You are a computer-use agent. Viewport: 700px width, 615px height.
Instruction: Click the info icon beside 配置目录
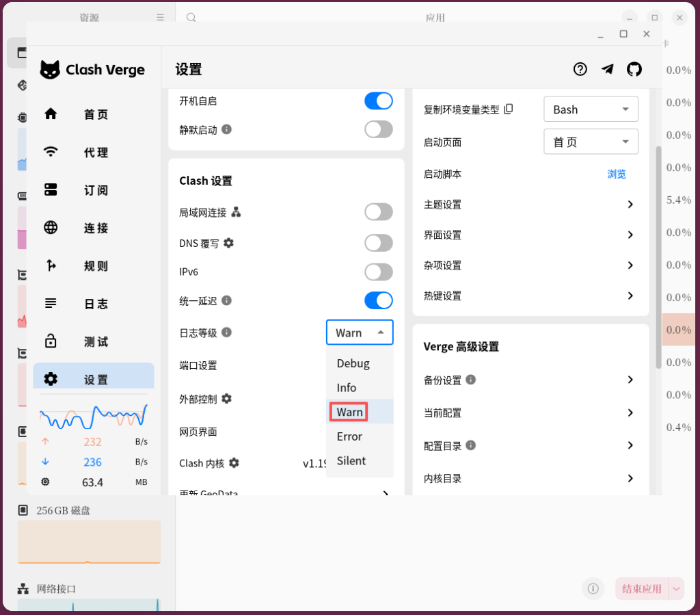click(470, 445)
